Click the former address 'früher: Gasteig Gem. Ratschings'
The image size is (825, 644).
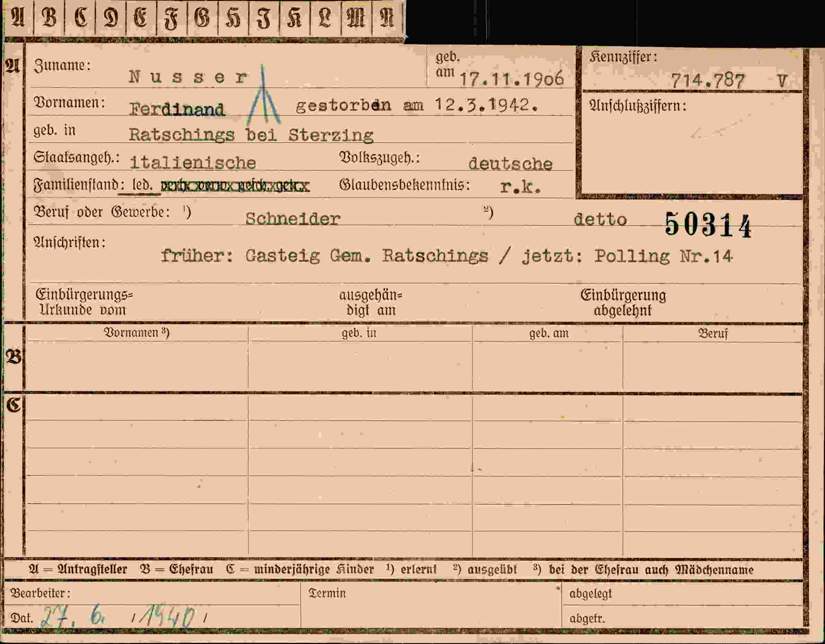click(325, 256)
